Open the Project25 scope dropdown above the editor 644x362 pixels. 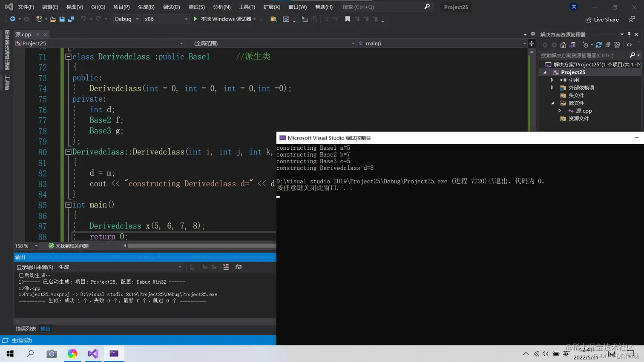click(x=99, y=43)
